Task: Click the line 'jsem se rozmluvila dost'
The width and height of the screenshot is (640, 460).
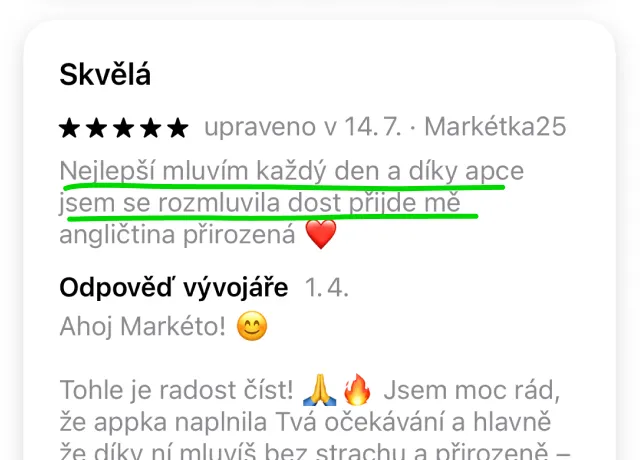Action: 200,203
